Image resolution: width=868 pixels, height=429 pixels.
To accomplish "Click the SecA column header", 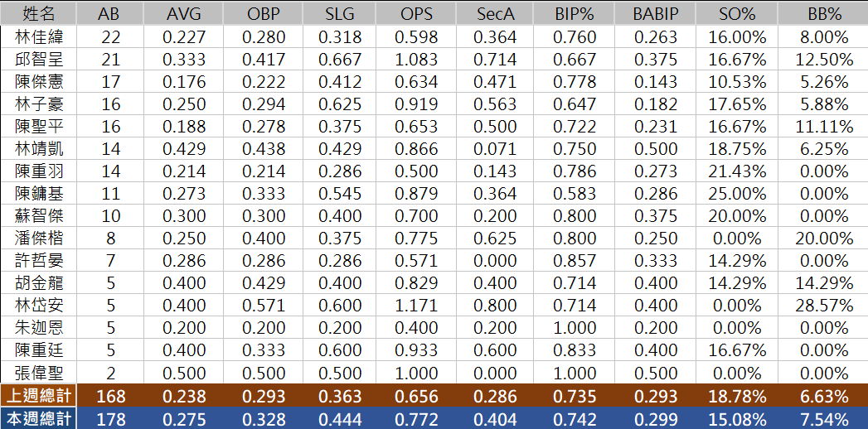I will 497,13.
